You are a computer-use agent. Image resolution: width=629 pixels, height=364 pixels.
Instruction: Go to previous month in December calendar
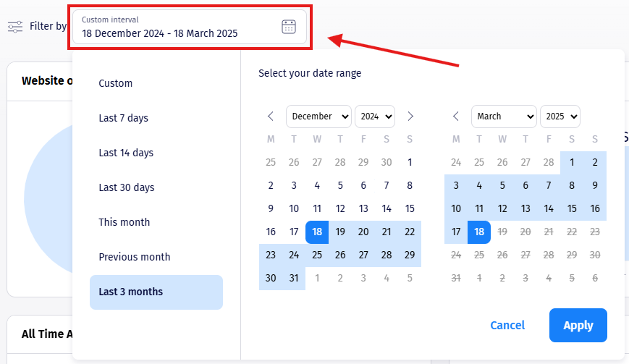(271, 116)
